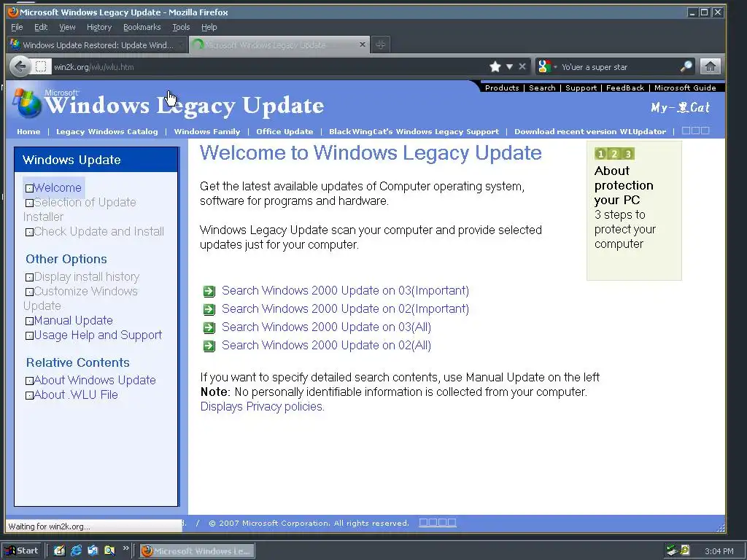Click Download recent version WLUpdator
The width and height of the screenshot is (747, 560).
point(589,131)
